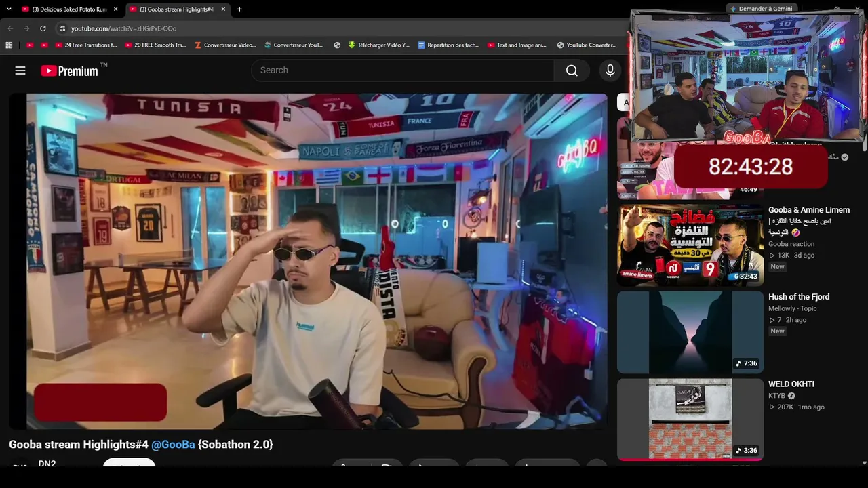Click the WELD OKHTI video title

(791, 384)
